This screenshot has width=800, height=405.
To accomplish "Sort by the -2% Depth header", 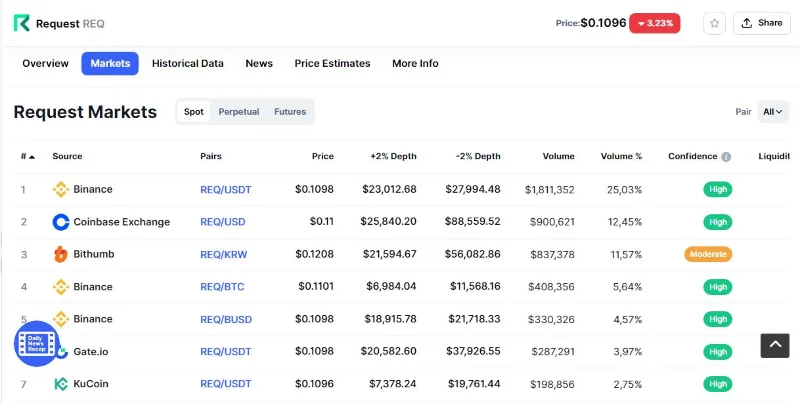I will (x=478, y=157).
